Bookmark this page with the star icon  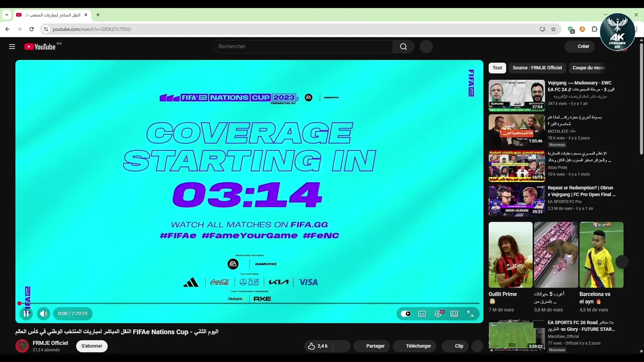553,29
